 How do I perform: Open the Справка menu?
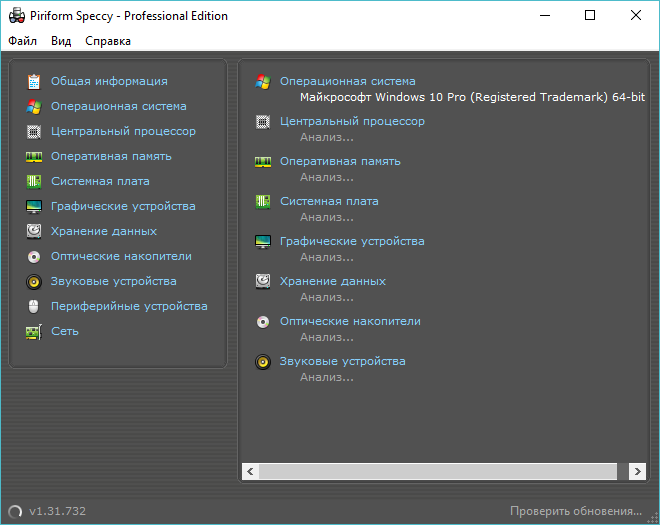(x=108, y=41)
